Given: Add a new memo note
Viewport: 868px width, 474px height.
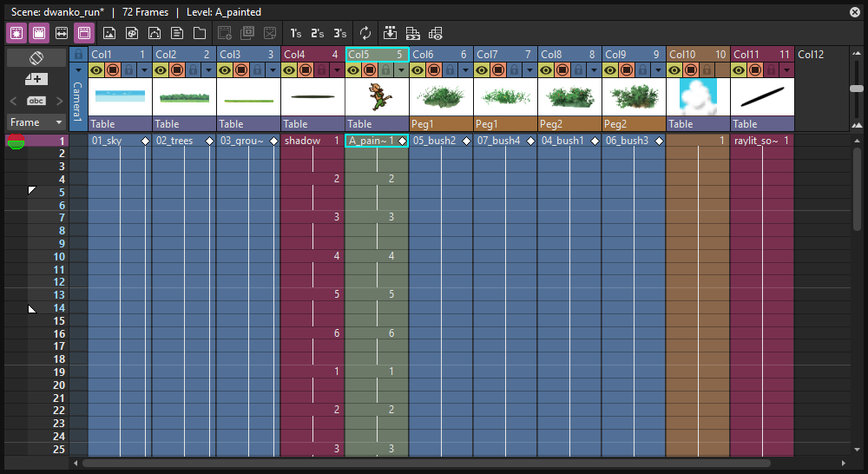Looking at the screenshot, I should click(36, 79).
